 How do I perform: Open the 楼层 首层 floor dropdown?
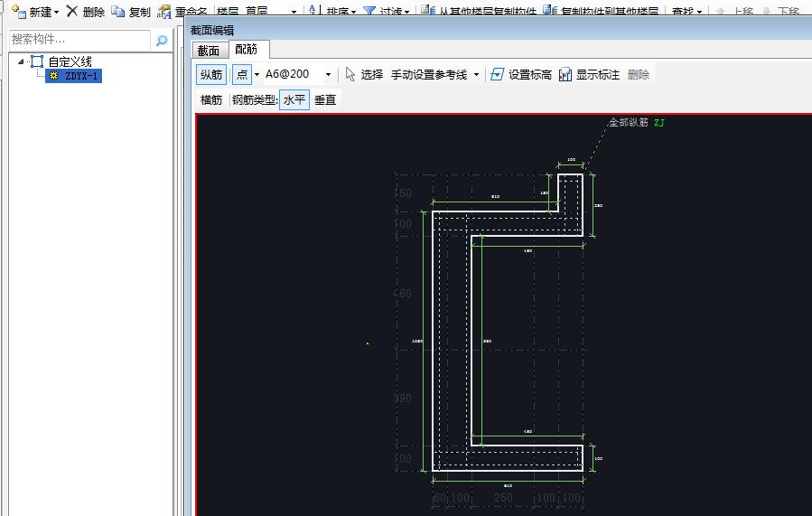point(294,12)
